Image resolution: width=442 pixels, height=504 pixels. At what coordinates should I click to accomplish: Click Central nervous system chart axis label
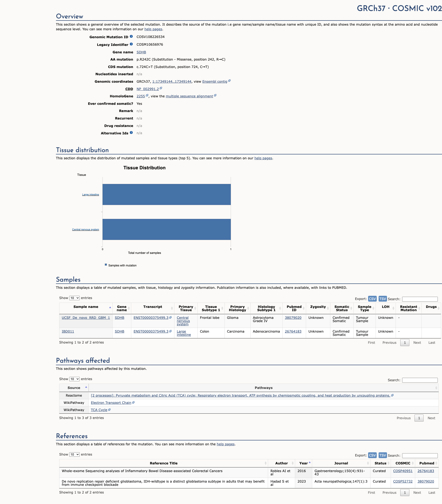pyautogui.click(x=86, y=229)
